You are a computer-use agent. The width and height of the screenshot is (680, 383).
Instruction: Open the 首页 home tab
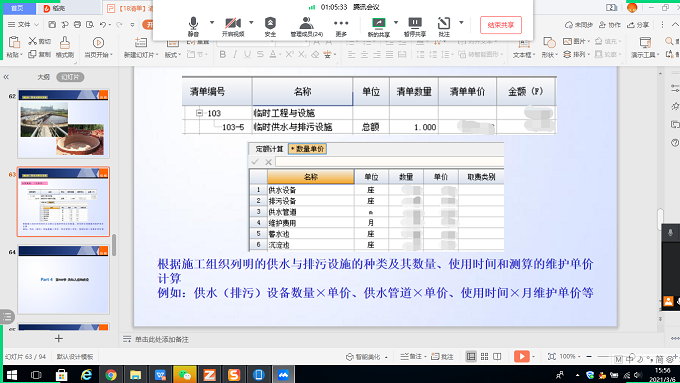17,8
